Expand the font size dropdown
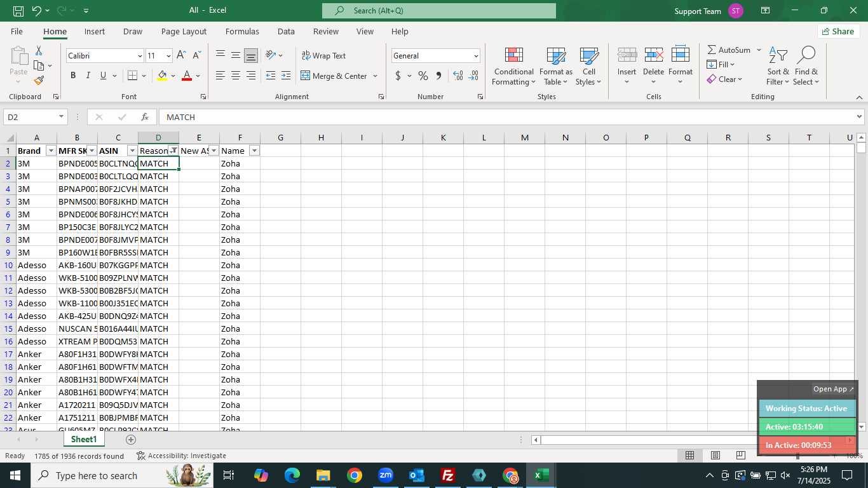868x488 pixels. (x=168, y=56)
